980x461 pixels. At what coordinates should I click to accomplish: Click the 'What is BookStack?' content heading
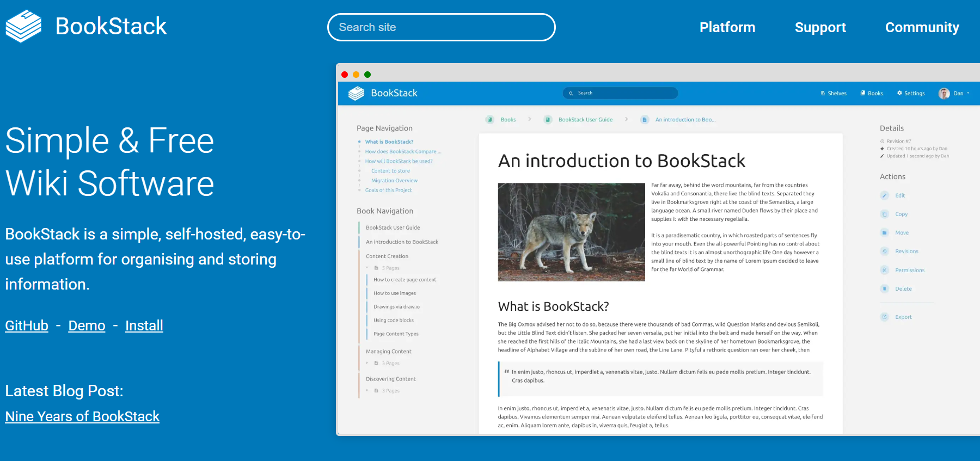[554, 306]
